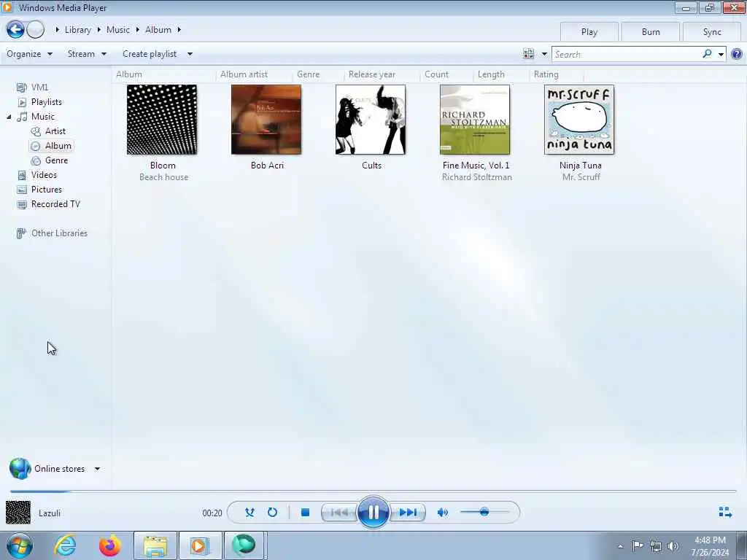Image resolution: width=747 pixels, height=560 pixels.
Task: Mute the volume speaker icon
Action: coord(443,513)
